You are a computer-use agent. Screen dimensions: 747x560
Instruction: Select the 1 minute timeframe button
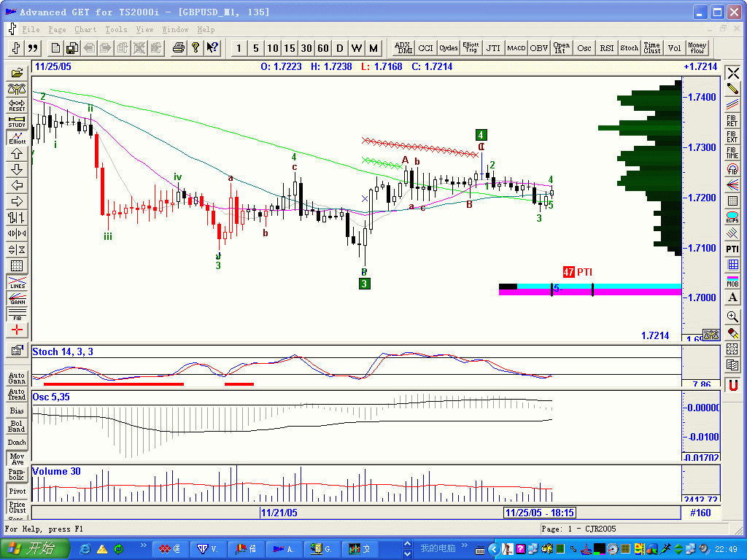(239, 48)
